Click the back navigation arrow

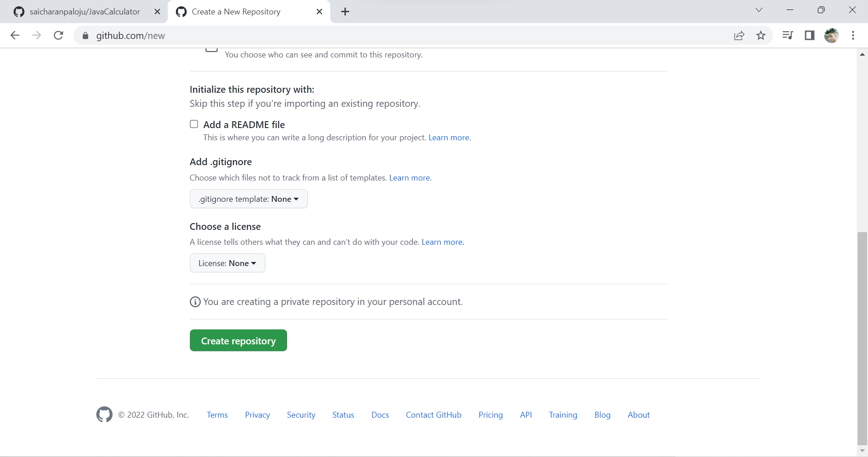[x=15, y=36]
